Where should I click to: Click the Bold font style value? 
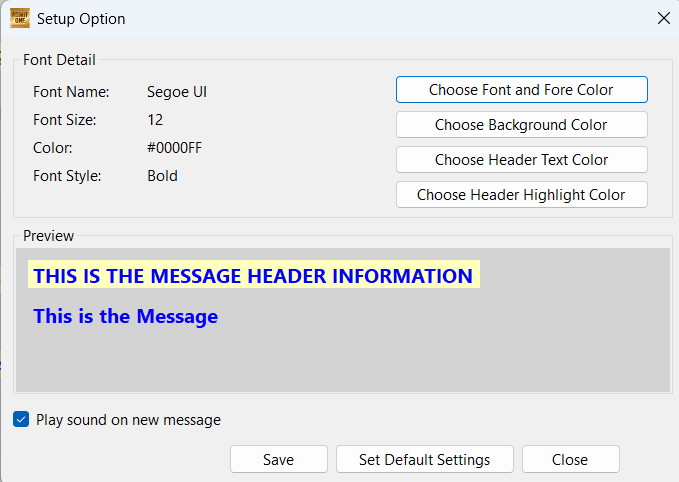(x=162, y=176)
